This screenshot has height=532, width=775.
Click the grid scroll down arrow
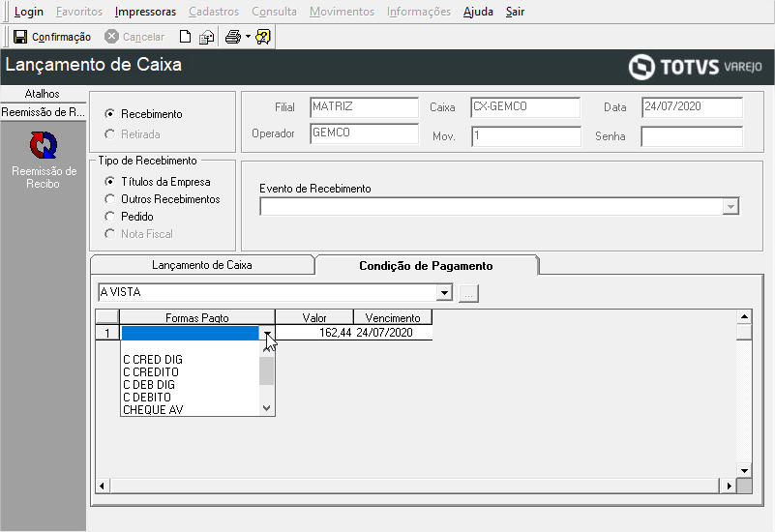coord(744,470)
